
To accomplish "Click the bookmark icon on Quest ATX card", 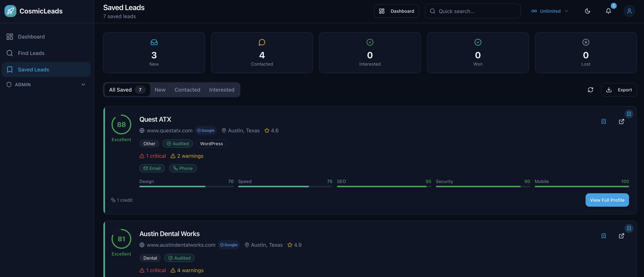I will tap(604, 122).
